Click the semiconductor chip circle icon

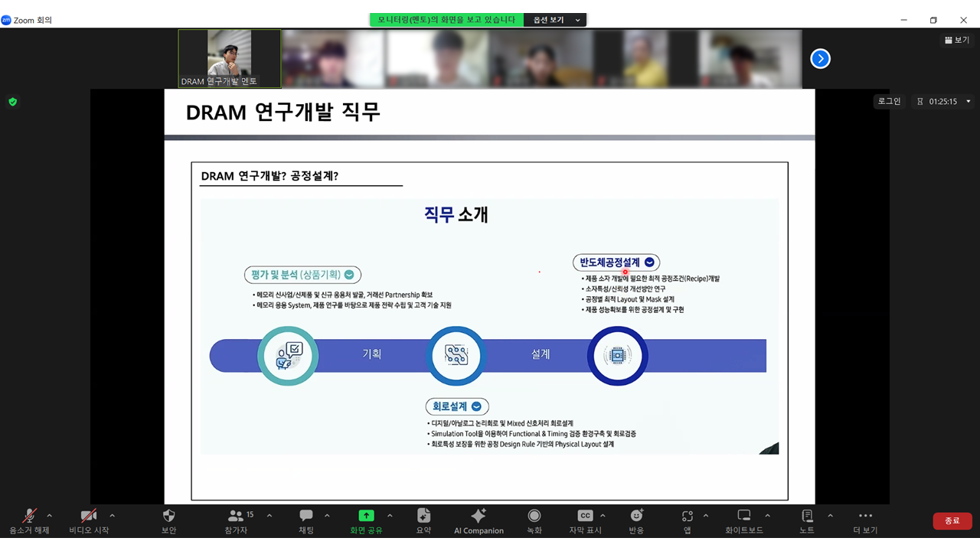(x=617, y=356)
